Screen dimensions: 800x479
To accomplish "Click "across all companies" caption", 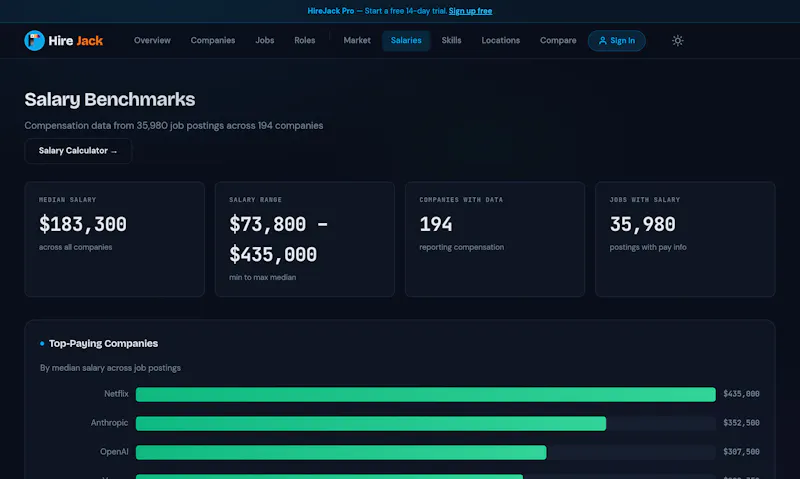I will (x=76, y=247).
